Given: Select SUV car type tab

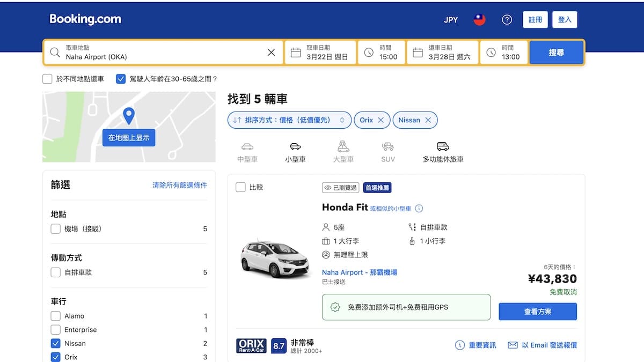Looking at the screenshot, I should [x=388, y=152].
